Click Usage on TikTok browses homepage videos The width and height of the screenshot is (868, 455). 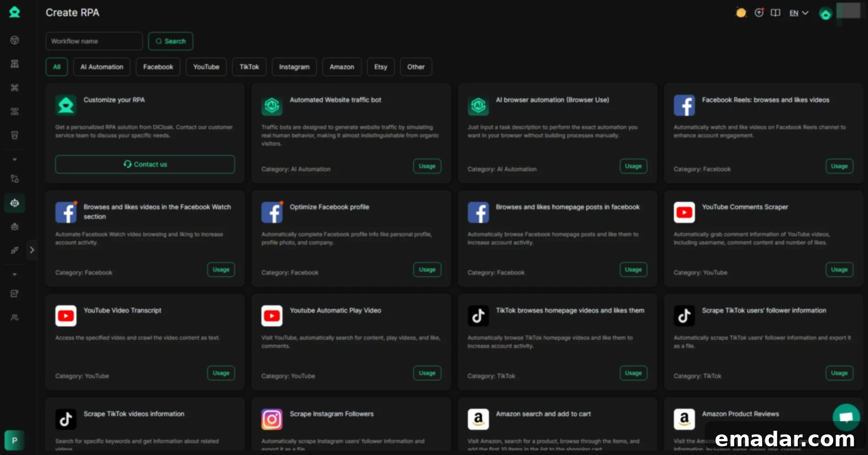633,373
